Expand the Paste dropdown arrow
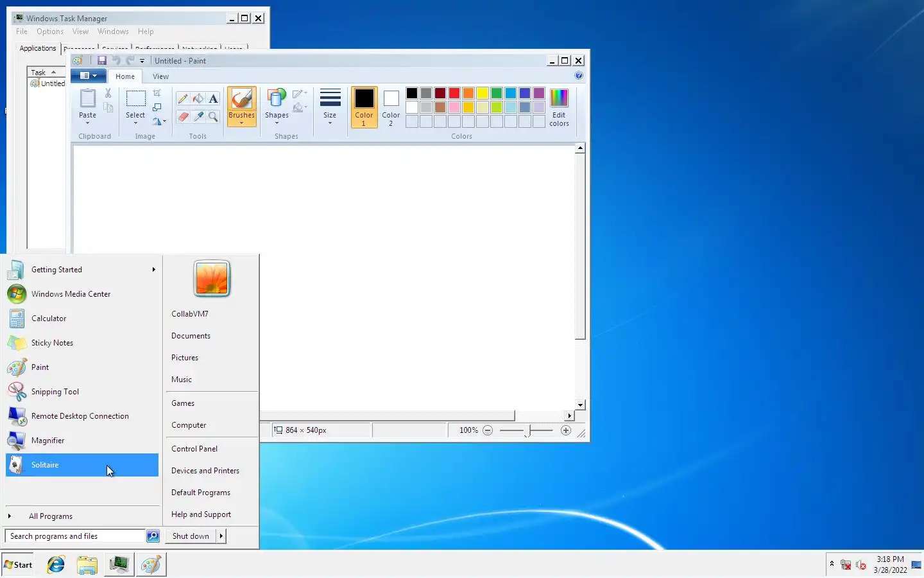The image size is (924, 578). 87,123
